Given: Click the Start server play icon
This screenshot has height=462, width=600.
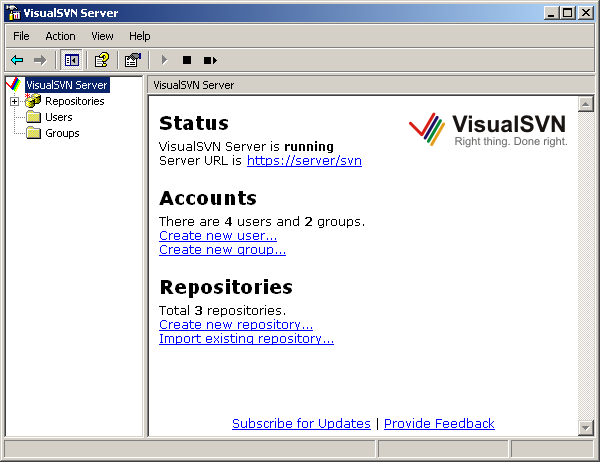Looking at the screenshot, I should 164,60.
